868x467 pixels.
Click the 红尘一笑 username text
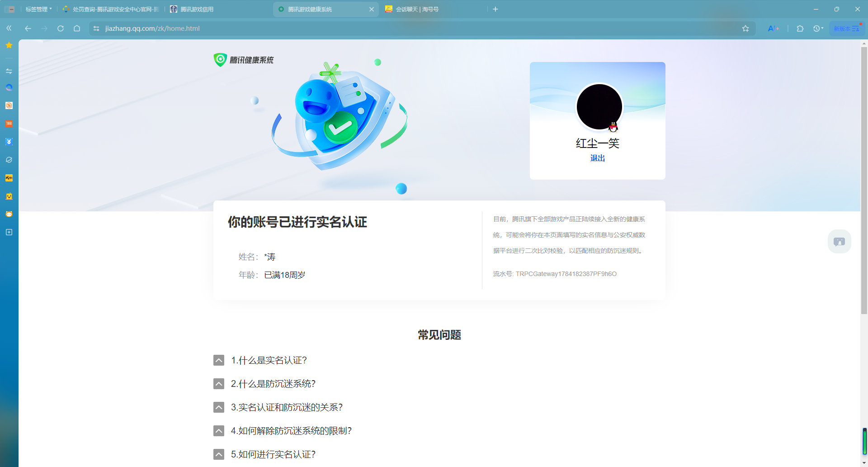(x=598, y=143)
